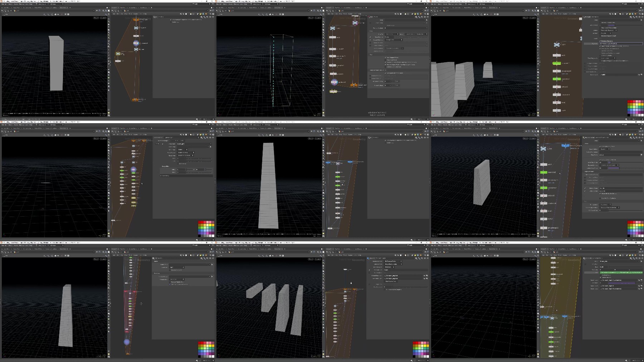Select the first green node in the single brick block frame
644x362 pixels.
coord(543,172)
